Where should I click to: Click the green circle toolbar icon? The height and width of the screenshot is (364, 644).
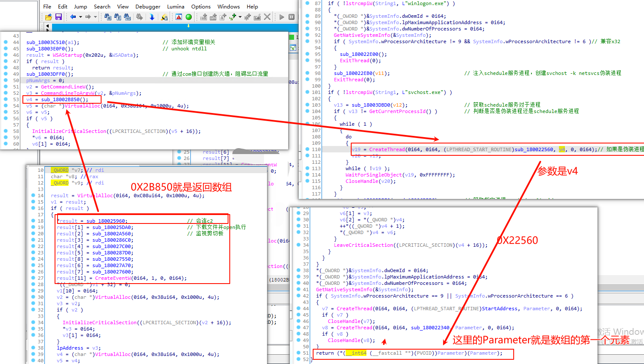point(189,17)
